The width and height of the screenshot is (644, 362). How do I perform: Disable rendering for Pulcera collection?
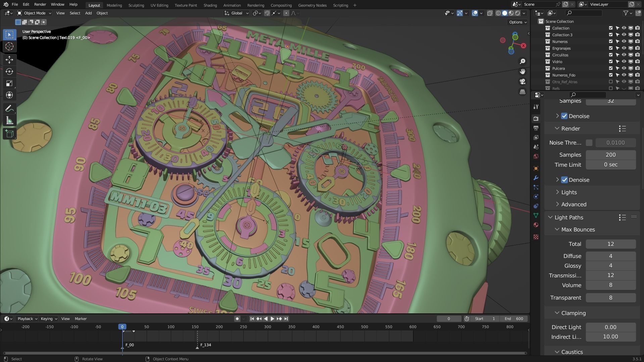(x=637, y=68)
